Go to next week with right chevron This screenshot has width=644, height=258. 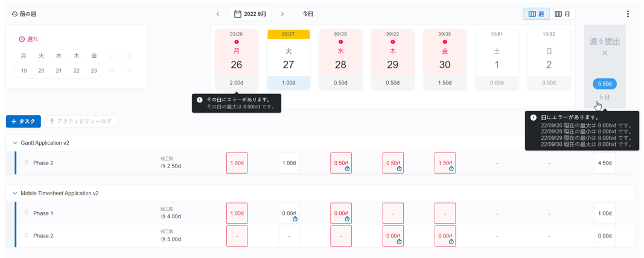tap(282, 14)
